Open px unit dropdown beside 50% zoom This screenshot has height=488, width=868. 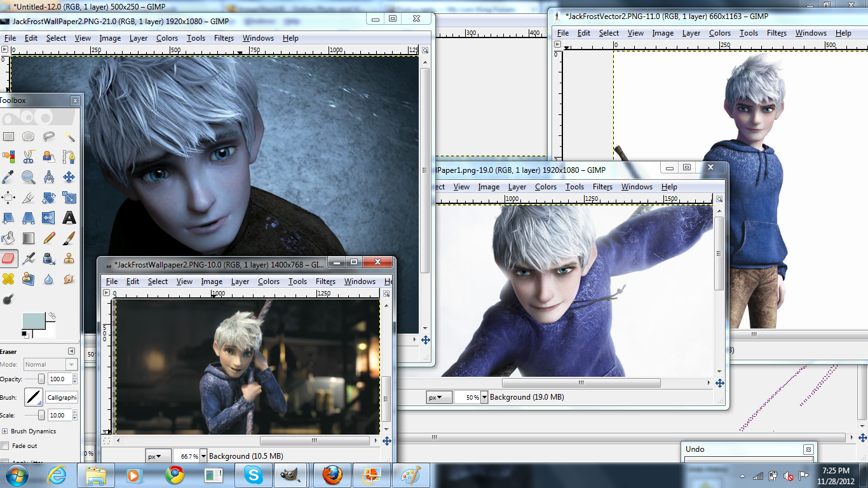439,397
